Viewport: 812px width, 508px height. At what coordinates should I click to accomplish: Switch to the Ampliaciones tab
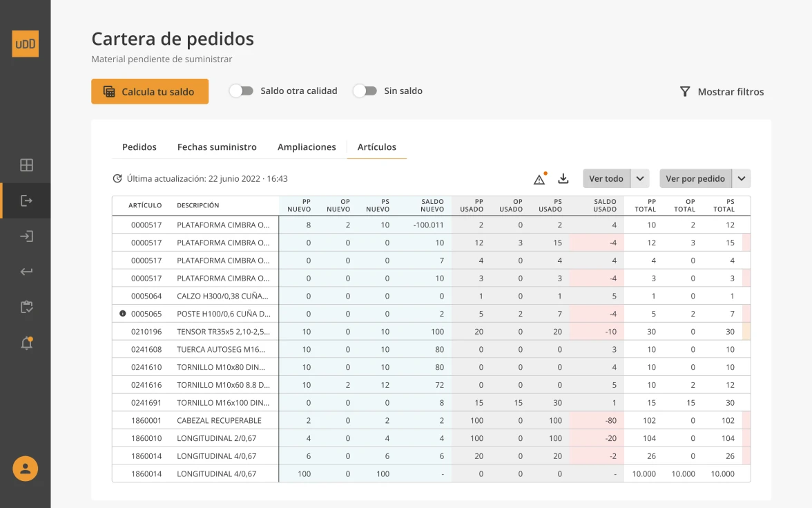point(307,147)
